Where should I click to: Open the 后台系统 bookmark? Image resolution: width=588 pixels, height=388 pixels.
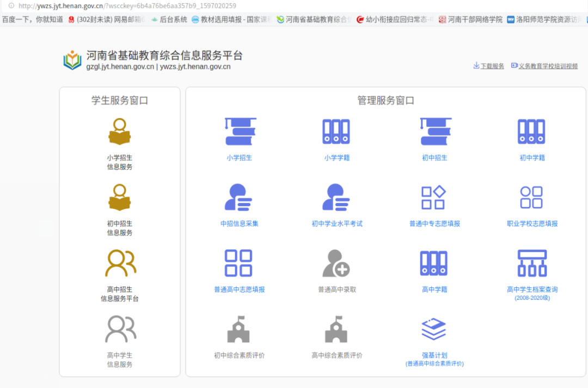169,20
